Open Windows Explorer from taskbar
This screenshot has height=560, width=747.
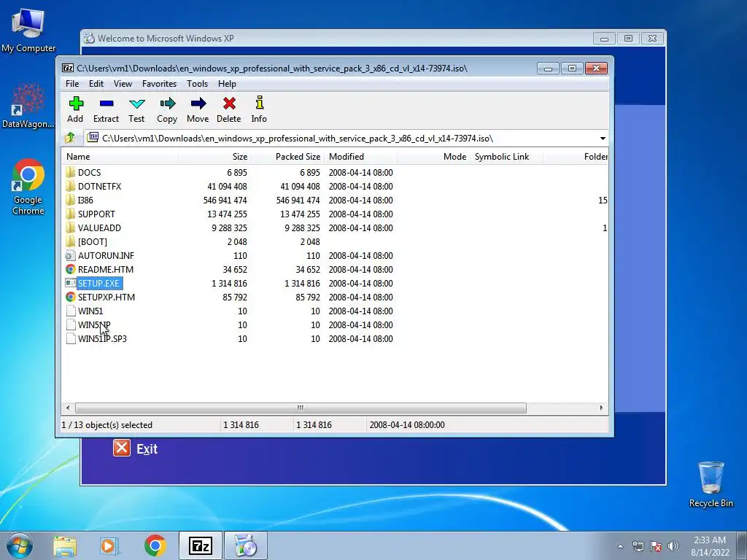[65, 546]
